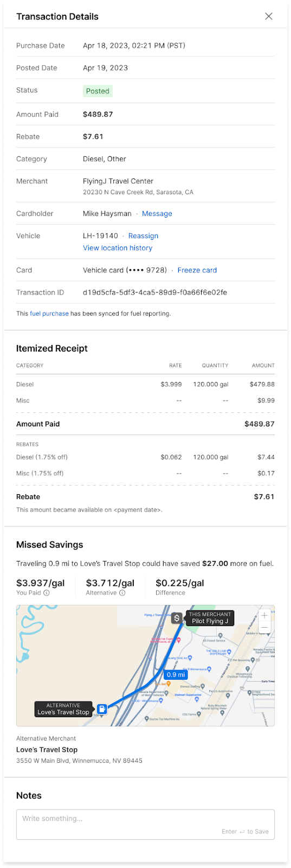Click the dollar merchant marker on map
The height and width of the screenshot is (868, 291).
pyautogui.click(x=177, y=618)
